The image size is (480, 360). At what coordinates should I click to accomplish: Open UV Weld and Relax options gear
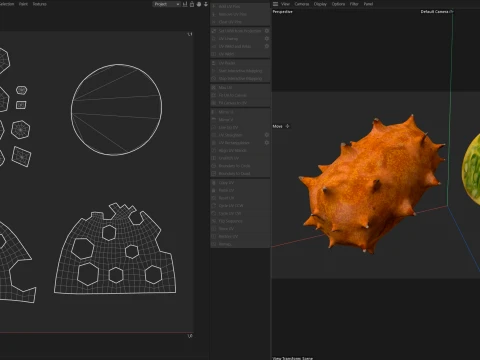point(267,46)
